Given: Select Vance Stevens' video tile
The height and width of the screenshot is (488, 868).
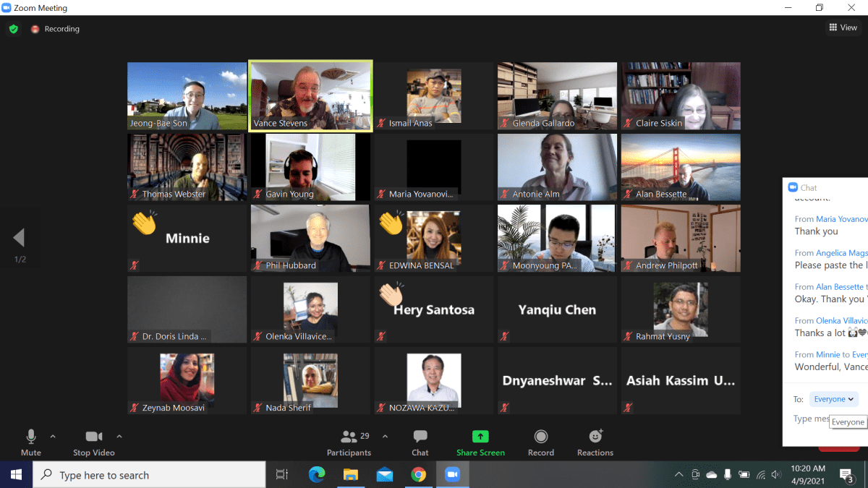Looking at the screenshot, I should point(310,95).
